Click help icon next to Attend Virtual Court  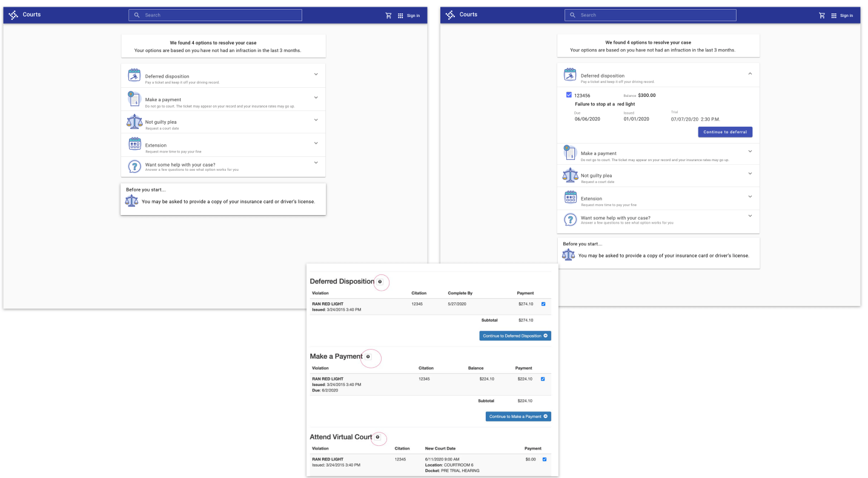tap(377, 437)
